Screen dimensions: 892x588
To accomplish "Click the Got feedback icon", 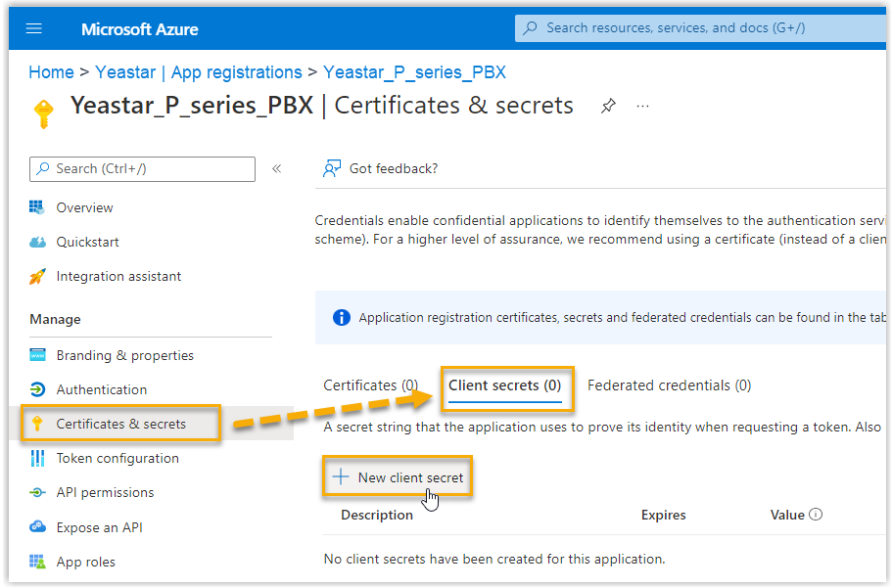I will (333, 168).
